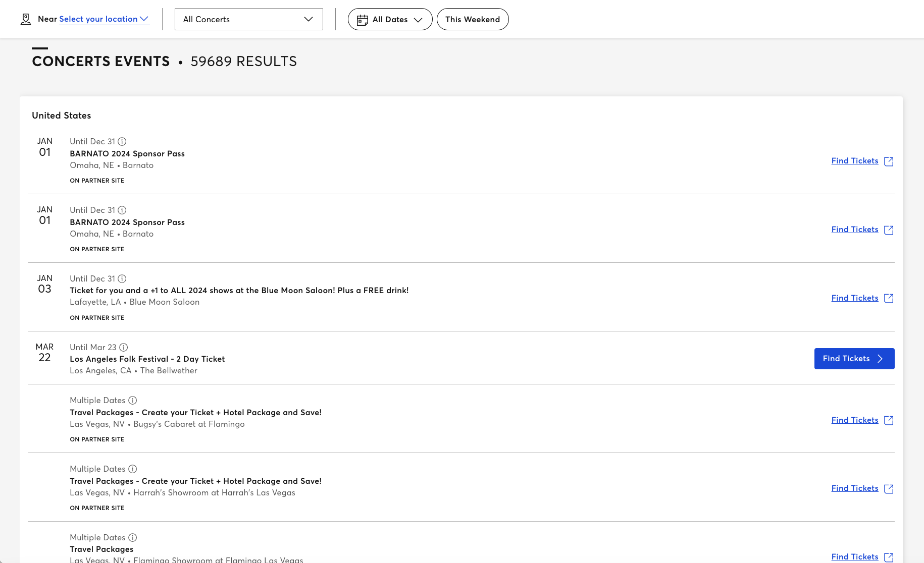Screen dimensions: 924x563
Task: Click info icon for Blue Moon Saloon date
Action: coord(122,279)
